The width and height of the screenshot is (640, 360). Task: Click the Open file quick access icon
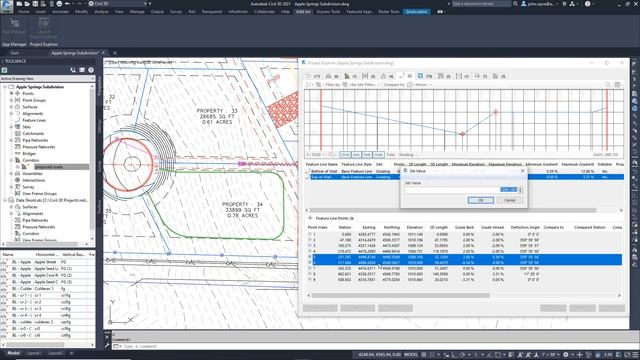point(27,4)
